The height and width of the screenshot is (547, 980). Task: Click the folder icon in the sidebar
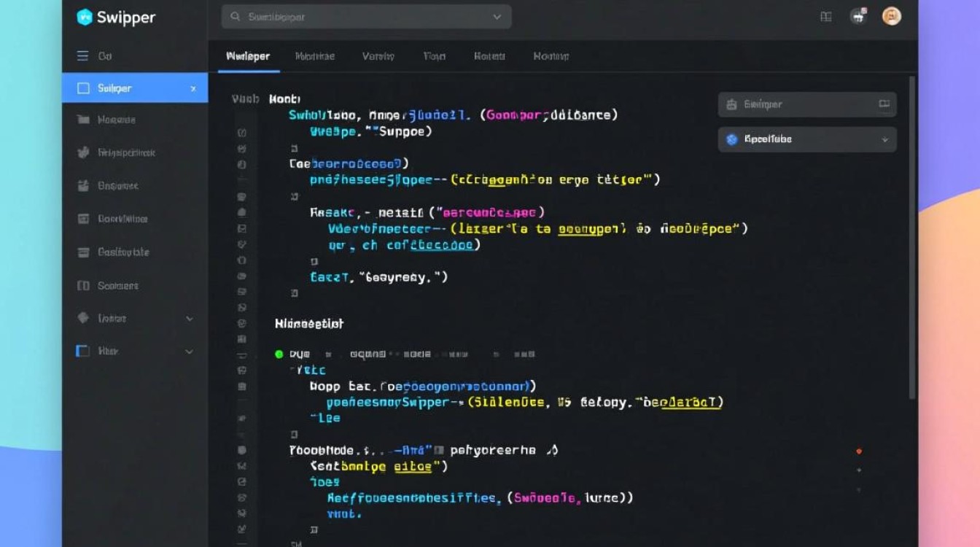tap(83, 120)
